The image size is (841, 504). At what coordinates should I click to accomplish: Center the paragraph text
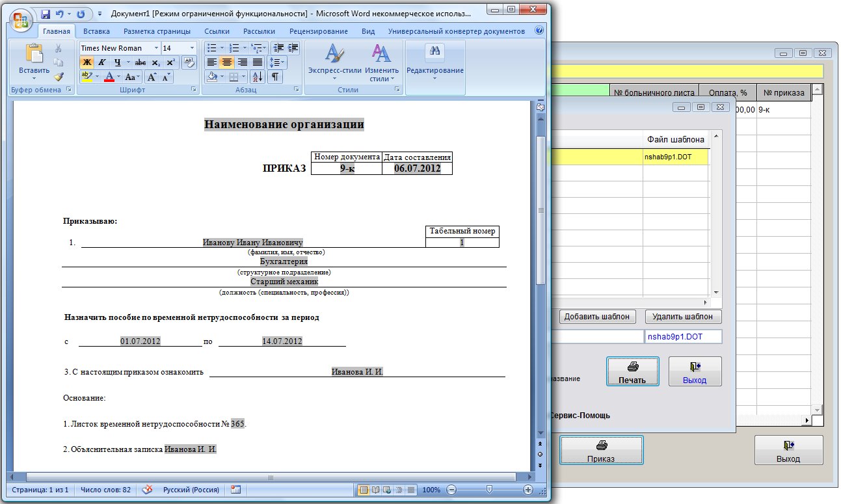point(226,62)
